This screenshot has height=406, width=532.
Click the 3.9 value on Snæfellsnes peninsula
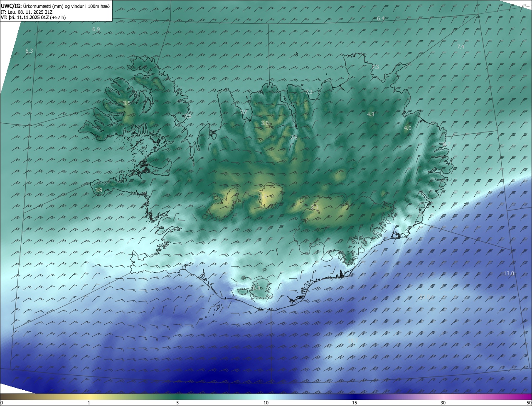tap(99, 191)
